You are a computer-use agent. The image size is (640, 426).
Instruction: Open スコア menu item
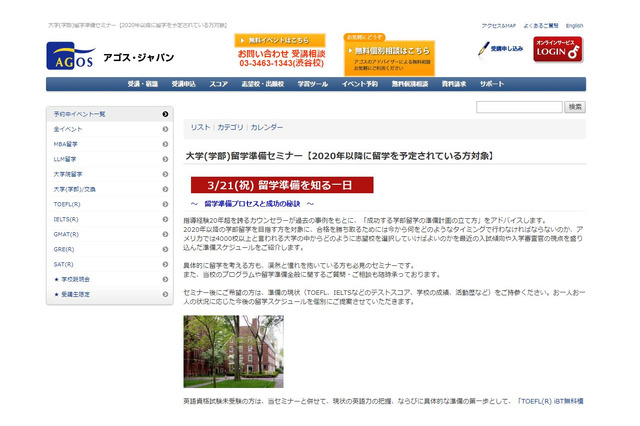click(x=219, y=84)
